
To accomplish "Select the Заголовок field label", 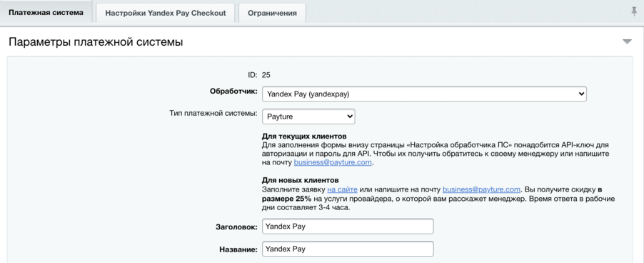I will tap(236, 227).
